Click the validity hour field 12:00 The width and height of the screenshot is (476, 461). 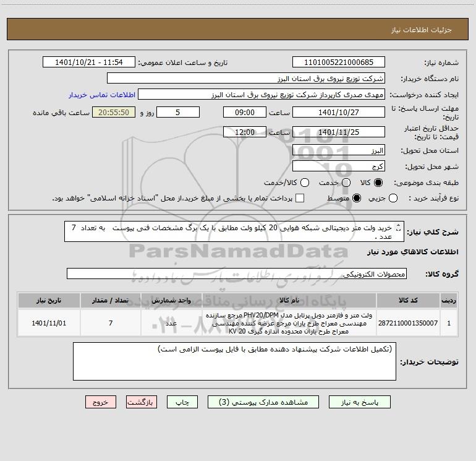click(x=245, y=132)
